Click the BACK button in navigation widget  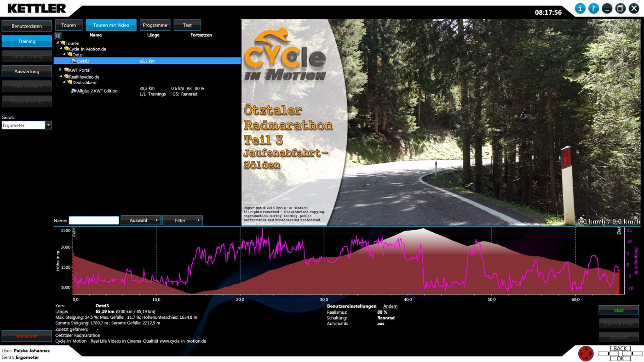(x=621, y=348)
